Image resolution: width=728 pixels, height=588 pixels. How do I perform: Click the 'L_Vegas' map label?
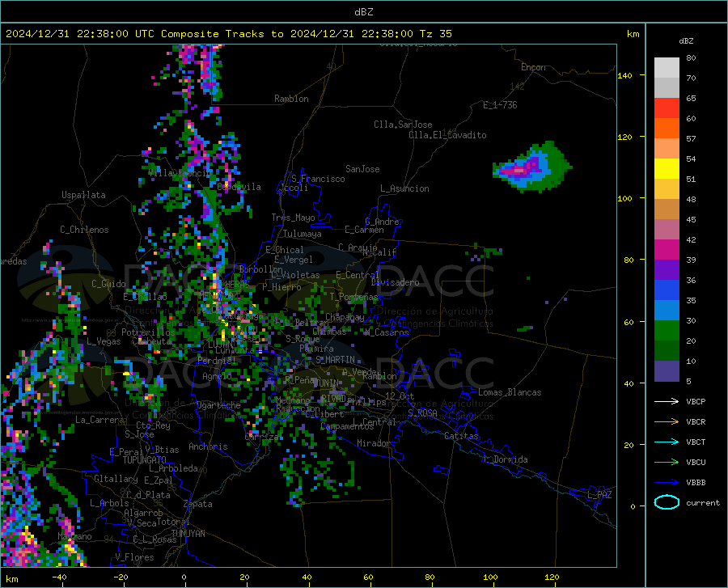click(104, 341)
